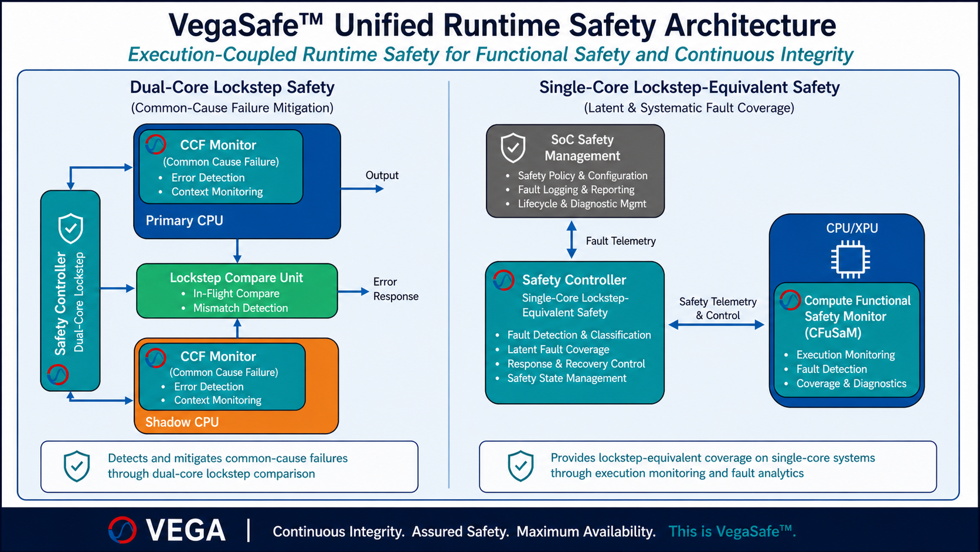Click the 'Fault Logging & Reporting' bullet
The image size is (980, 552).
coord(576,189)
